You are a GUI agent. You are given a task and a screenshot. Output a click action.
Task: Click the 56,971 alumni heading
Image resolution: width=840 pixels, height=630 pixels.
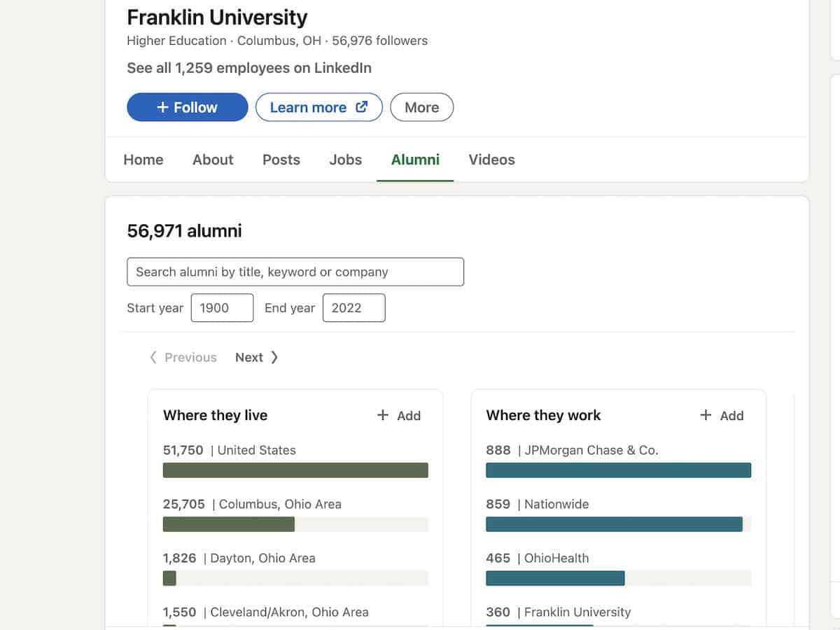coord(184,231)
